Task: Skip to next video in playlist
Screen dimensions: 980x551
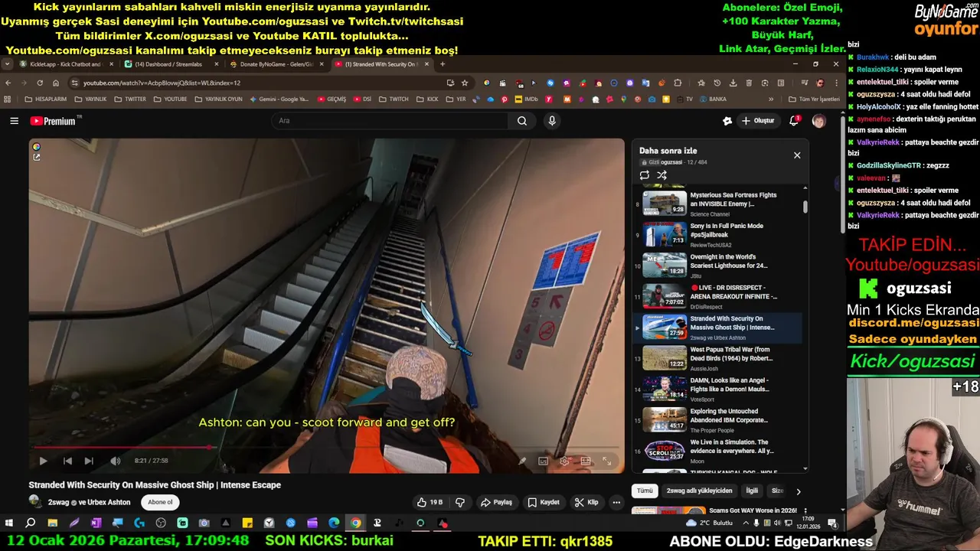Action: click(x=89, y=461)
